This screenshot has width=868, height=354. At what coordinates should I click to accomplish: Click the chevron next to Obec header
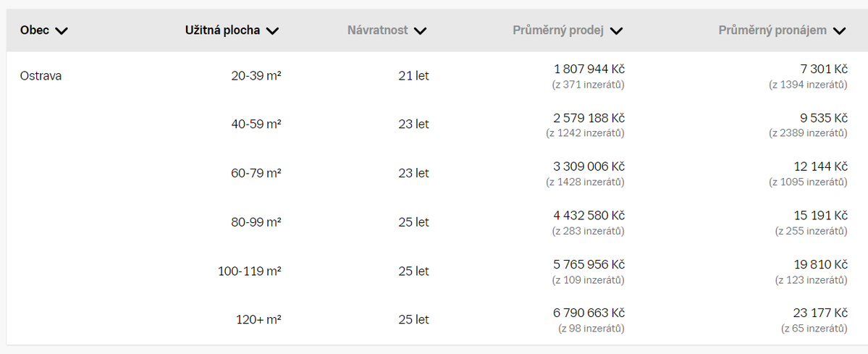tap(62, 31)
